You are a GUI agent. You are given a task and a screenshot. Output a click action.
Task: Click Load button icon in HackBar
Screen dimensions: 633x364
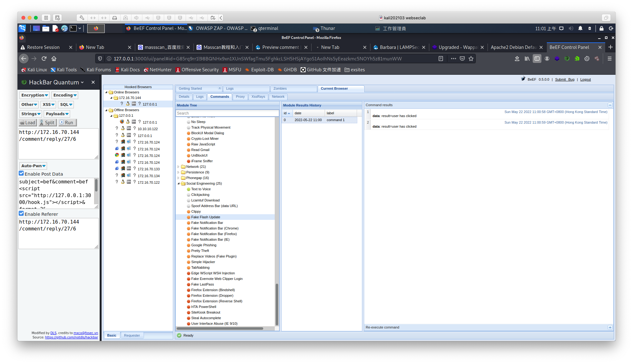[28, 123]
